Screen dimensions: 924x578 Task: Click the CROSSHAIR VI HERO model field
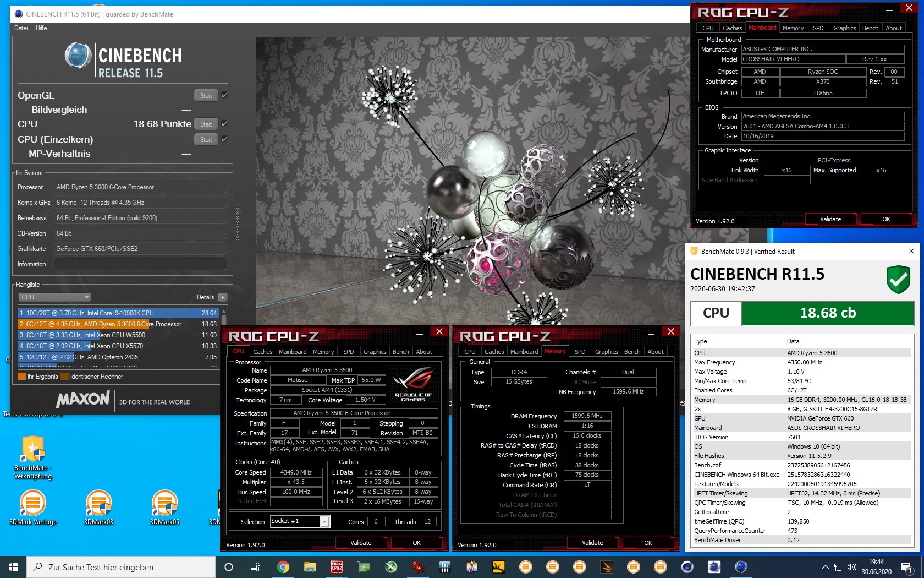(x=793, y=59)
